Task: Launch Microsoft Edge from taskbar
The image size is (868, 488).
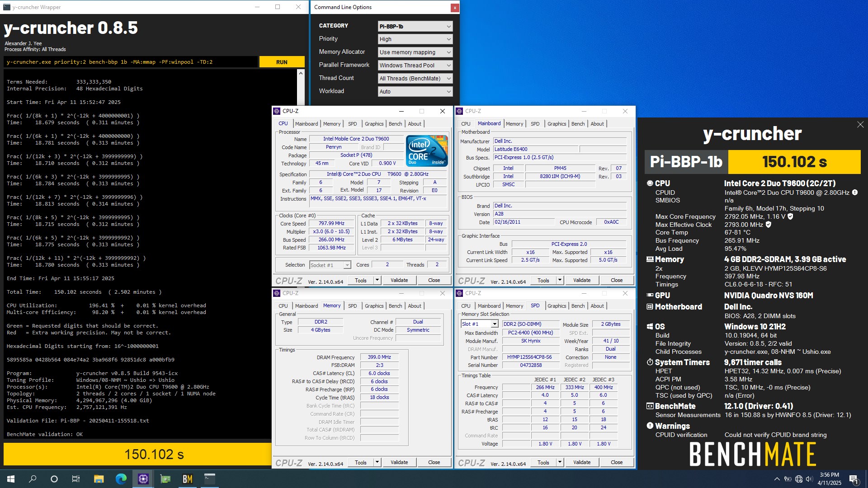Action: [x=121, y=479]
